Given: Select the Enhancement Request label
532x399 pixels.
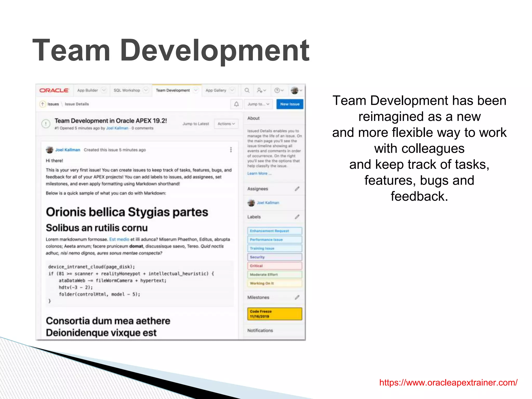Looking at the screenshot, I should 275,231.
